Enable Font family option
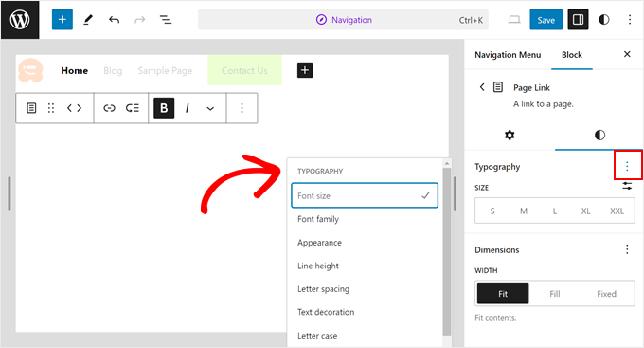This screenshot has width=644, height=348. (365, 219)
